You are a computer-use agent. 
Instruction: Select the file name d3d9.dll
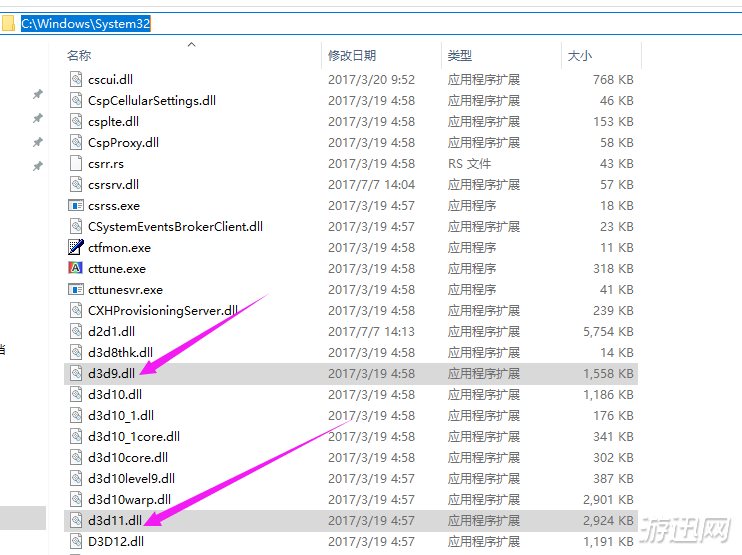(x=111, y=373)
